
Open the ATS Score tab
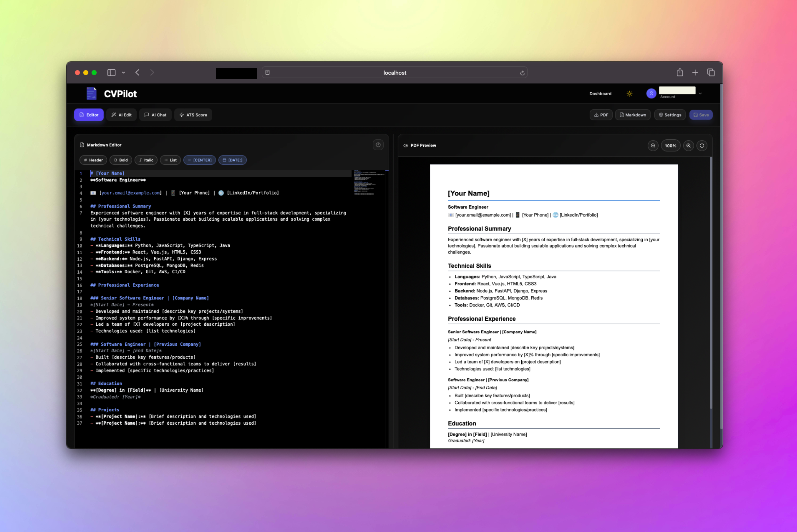pos(193,115)
